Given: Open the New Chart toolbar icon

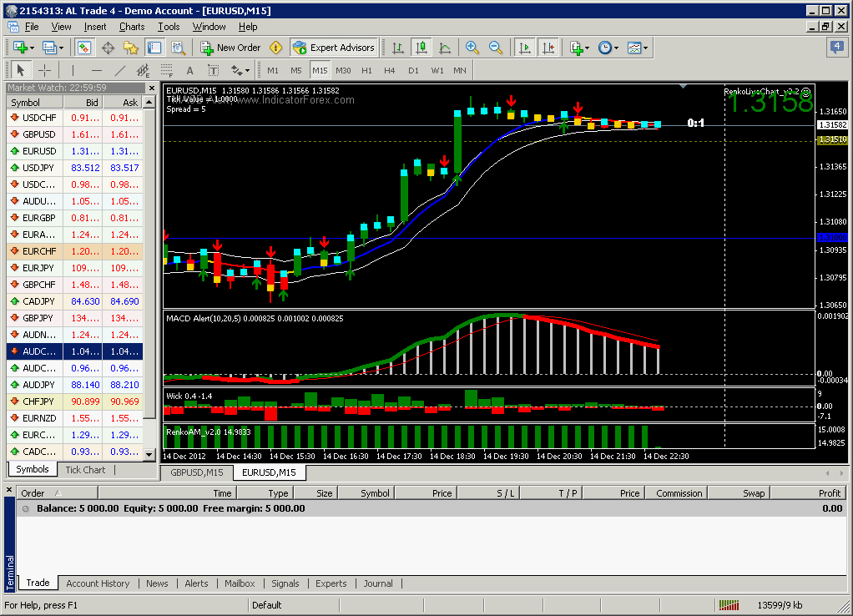Looking at the screenshot, I should click(x=20, y=48).
